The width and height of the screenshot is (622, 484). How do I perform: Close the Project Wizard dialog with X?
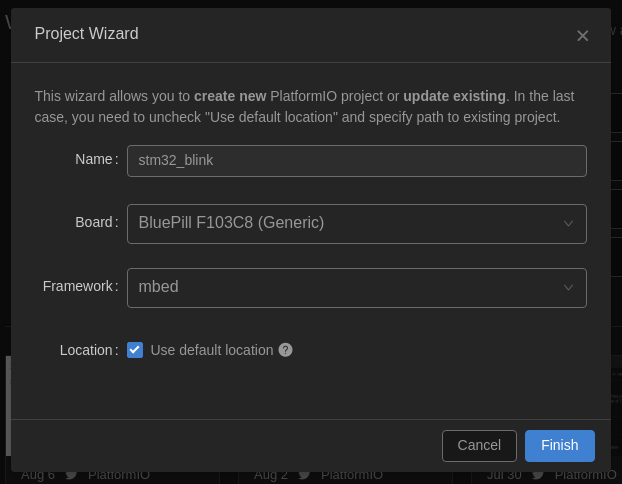(x=582, y=36)
